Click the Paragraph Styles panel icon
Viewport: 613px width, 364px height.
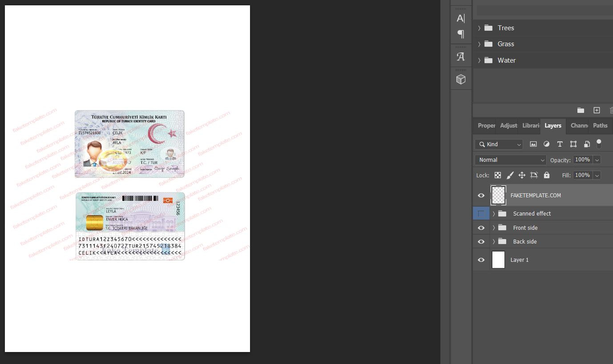click(461, 56)
